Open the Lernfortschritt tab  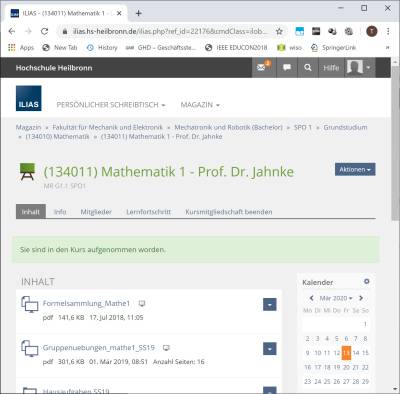pos(148,212)
